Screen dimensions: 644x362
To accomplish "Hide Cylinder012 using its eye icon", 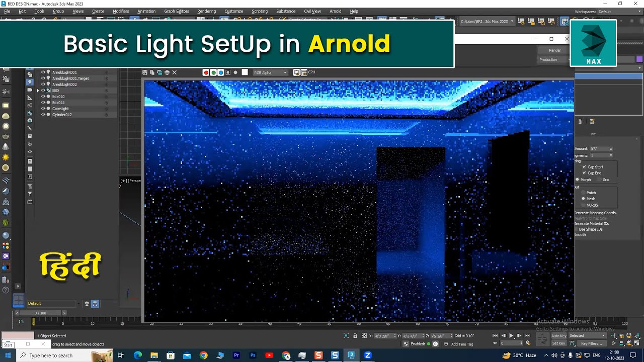I will (x=43, y=115).
